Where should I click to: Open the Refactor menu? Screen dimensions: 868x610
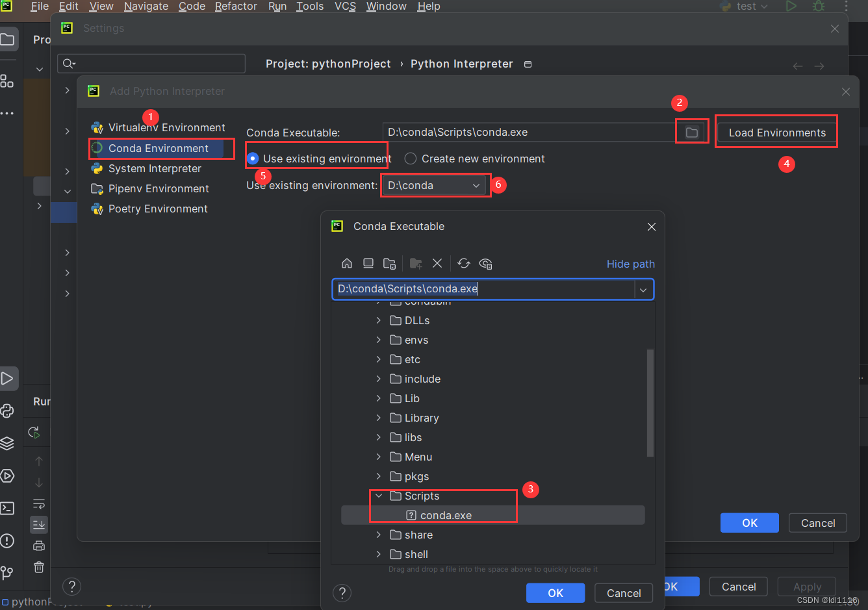click(x=236, y=6)
